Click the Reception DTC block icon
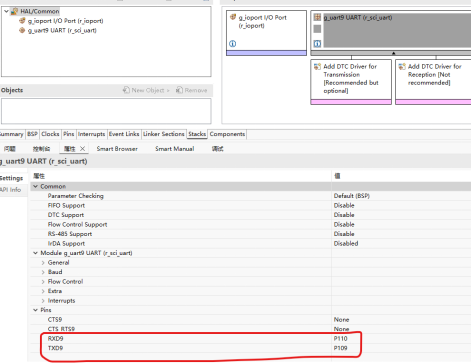The width and height of the screenshot is (472, 363). 402,66
